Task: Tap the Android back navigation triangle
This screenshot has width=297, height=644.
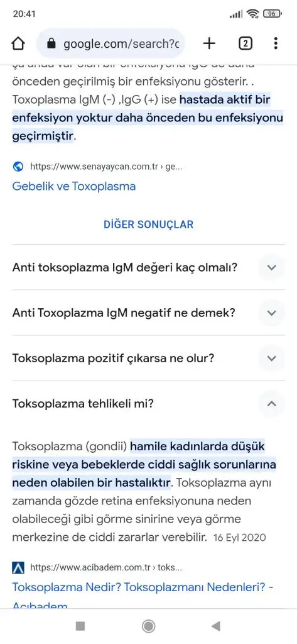Action: click(216, 626)
